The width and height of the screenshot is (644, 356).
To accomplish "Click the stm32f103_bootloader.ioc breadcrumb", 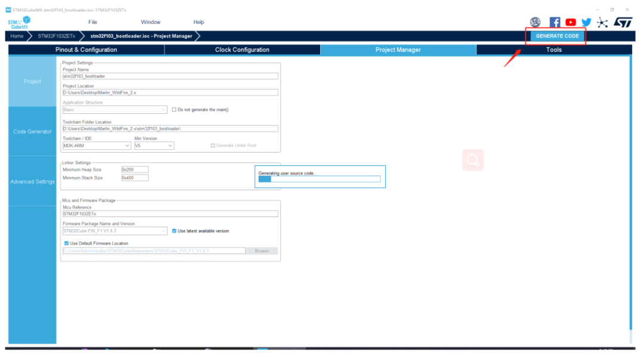I will [141, 36].
